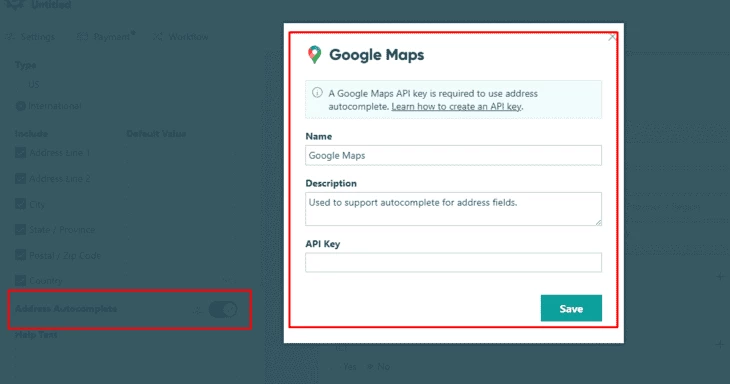730x384 pixels.
Task: Toggle the Address Autocomplete switch
Action: 223,309
